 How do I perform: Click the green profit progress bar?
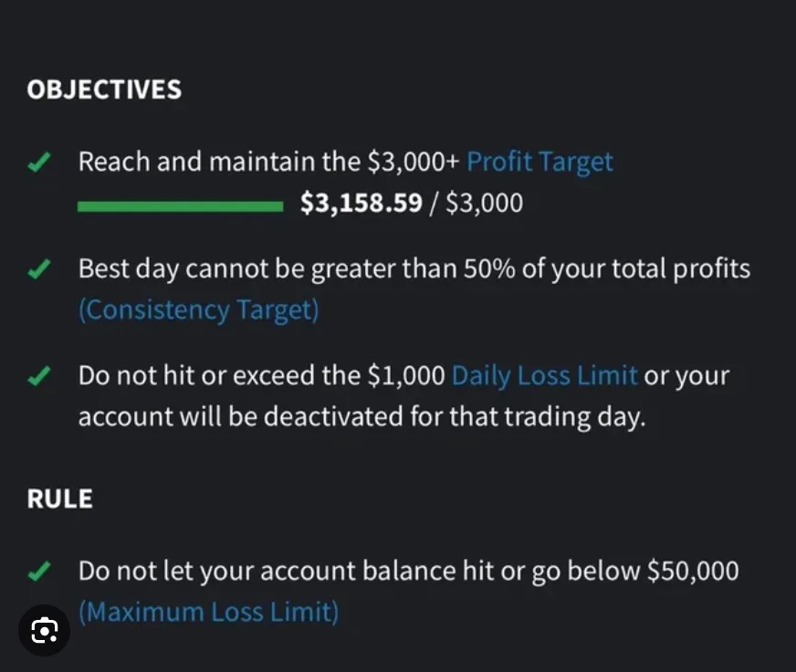tap(180, 206)
